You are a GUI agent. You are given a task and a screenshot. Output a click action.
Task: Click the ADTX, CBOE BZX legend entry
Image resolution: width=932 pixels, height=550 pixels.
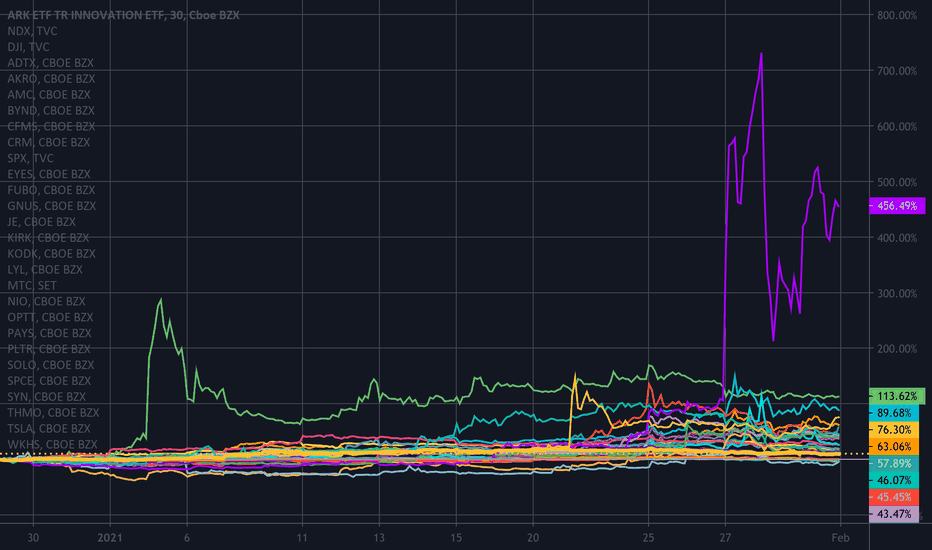(51, 63)
